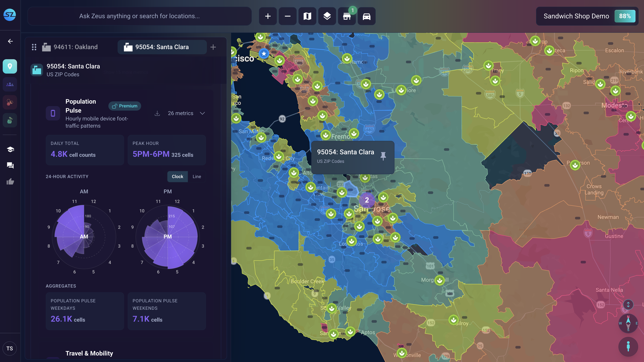644x362 pixels.
Task: Click the 88% score badge
Action: coord(625,16)
